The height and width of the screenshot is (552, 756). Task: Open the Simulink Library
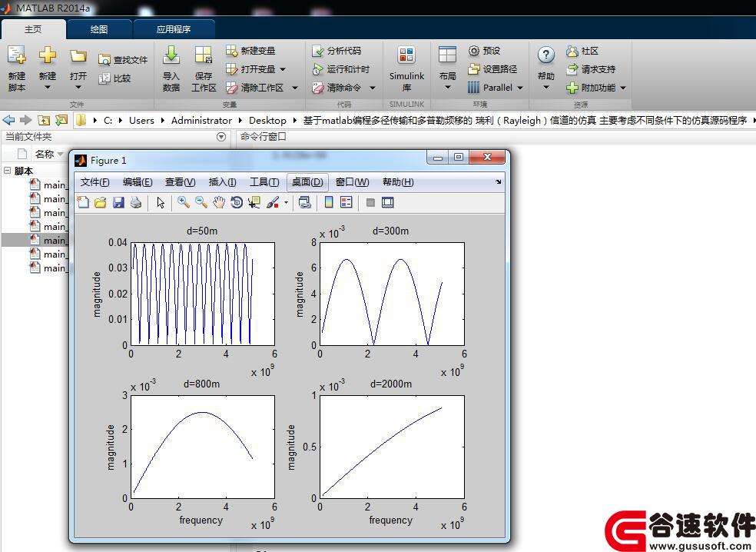[406, 69]
